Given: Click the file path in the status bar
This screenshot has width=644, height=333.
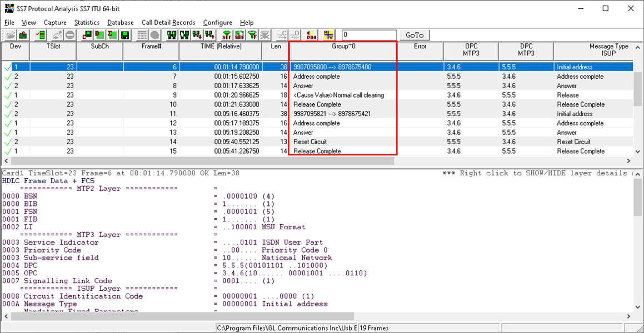Looking at the screenshot, I should click(x=287, y=328).
